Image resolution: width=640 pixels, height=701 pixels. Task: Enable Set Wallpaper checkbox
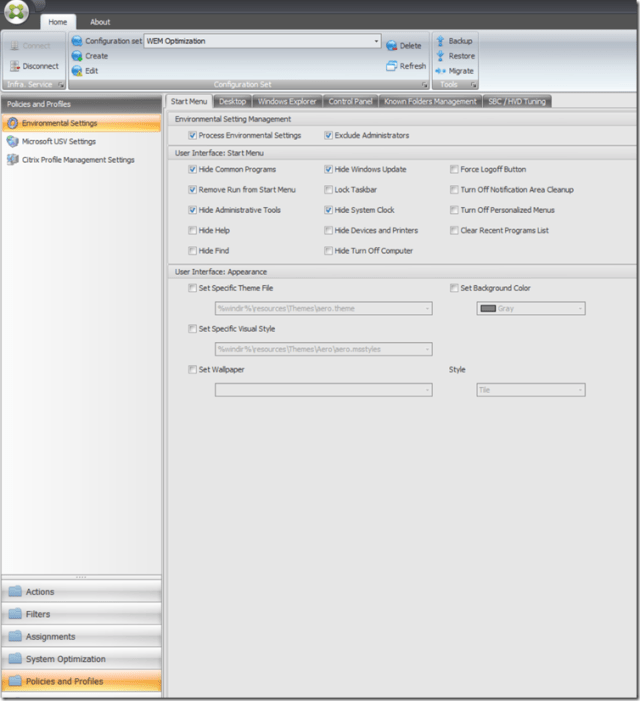193,369
